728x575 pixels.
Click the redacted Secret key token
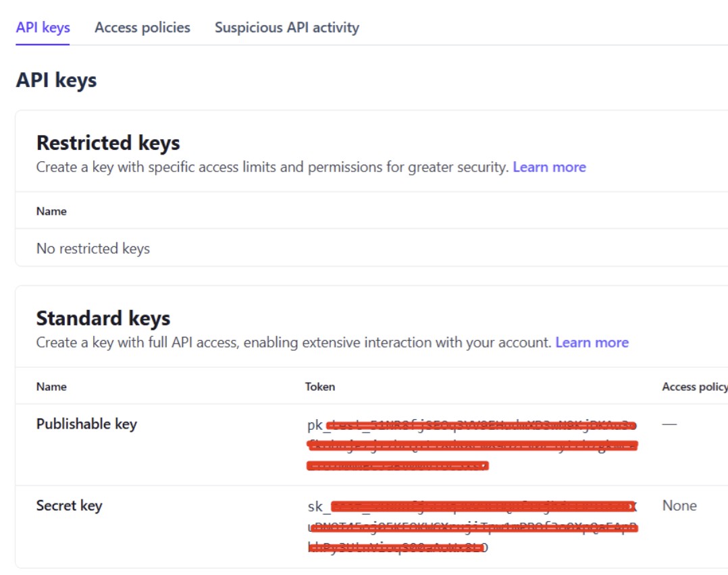pyautogui.click(x=472, y=526)
